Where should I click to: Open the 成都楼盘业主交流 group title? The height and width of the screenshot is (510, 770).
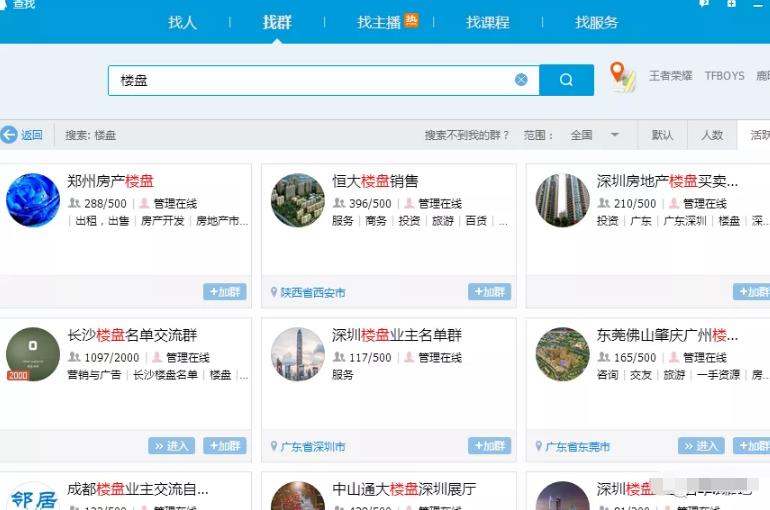[138, 489]
